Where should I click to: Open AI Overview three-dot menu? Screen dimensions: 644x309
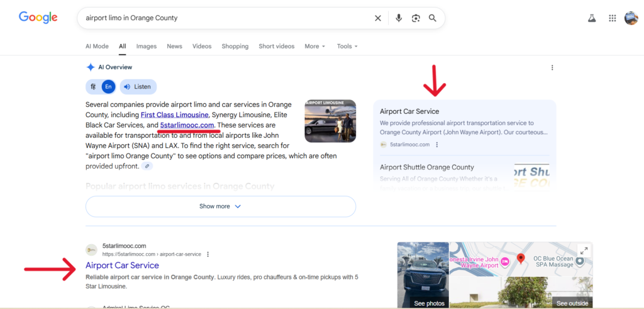tap(552, 67)
